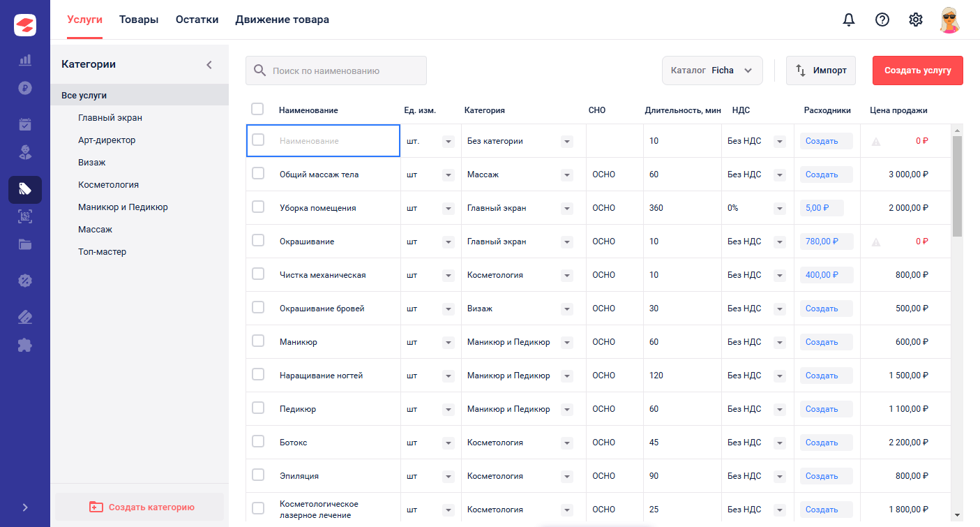Open unit dropdown for Уборка помещения
Screen dimensions: 980x527
(x=448, y=209)
